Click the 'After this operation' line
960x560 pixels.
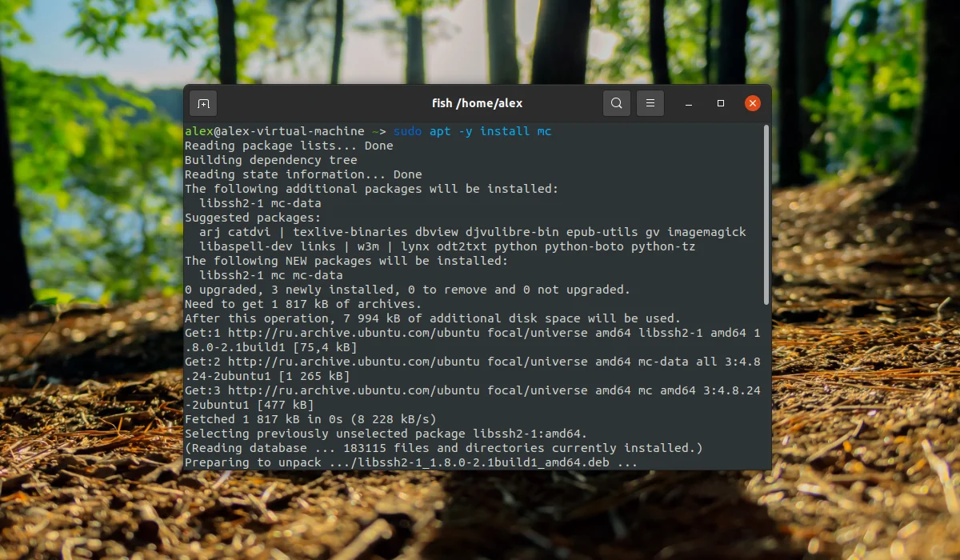pyautogui.click(x=433, y=318)
